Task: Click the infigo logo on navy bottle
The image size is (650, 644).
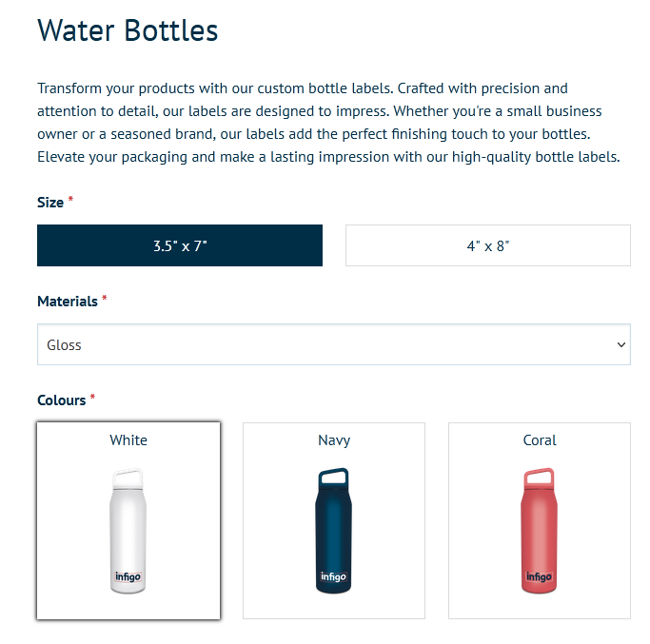Action: click(333, 576)
